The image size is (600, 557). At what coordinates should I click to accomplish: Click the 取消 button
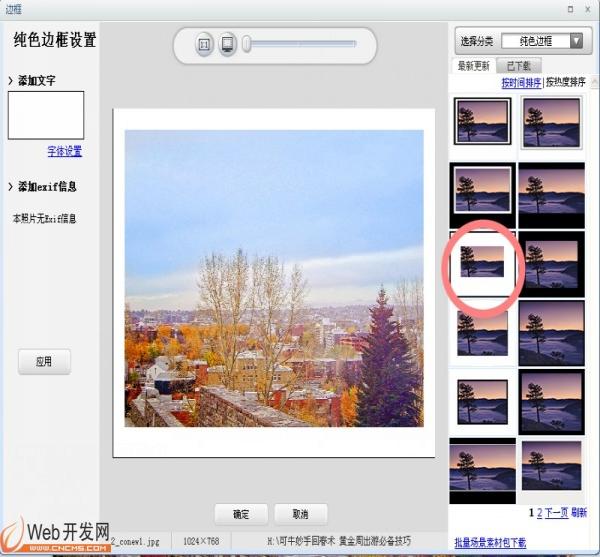coord(300,514)
